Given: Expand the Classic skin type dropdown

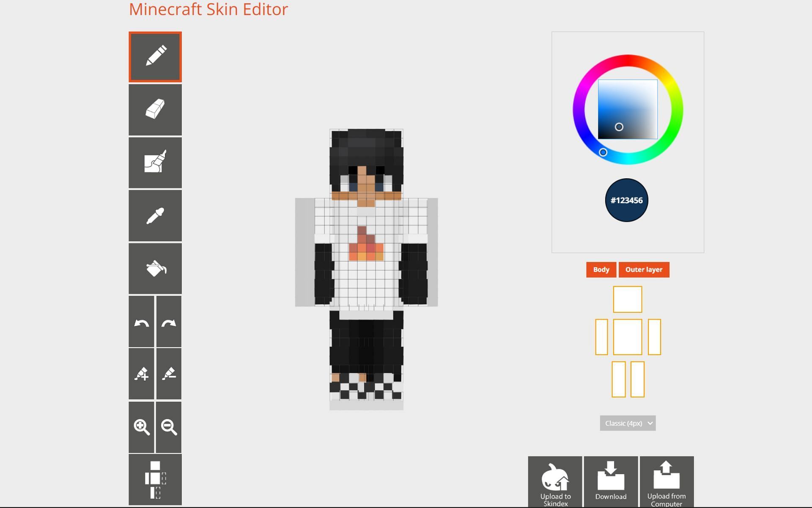Looking at the screenshot, I should (627, 422).
